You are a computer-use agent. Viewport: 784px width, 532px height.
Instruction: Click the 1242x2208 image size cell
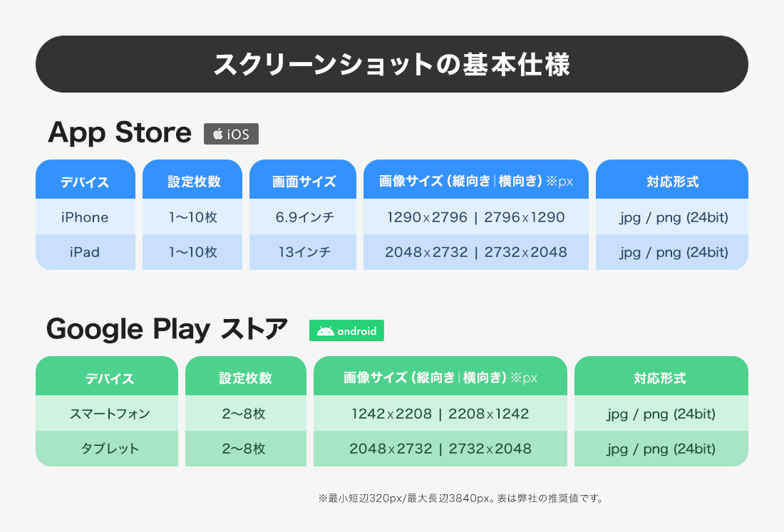point(440,414)
